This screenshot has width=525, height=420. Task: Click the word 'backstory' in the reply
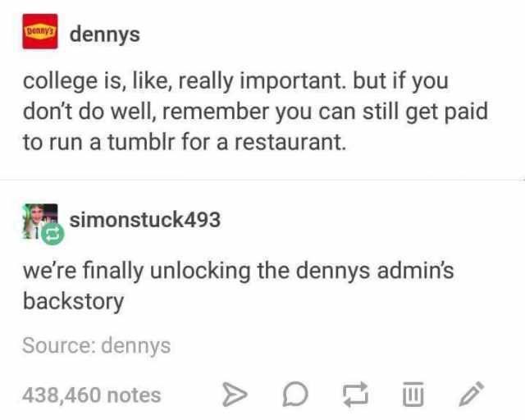pos(73,301)
